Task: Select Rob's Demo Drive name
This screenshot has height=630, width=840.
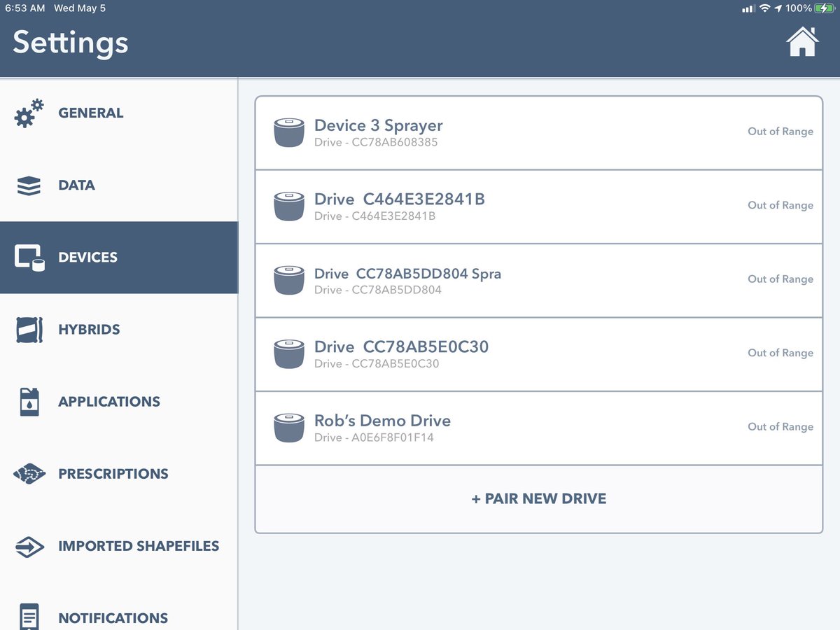Action: [382, 421]
